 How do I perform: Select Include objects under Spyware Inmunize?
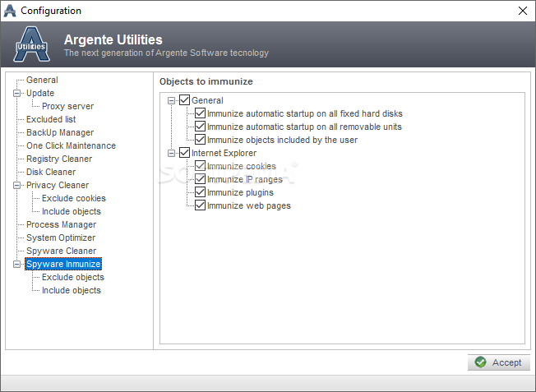pos(71,290)
